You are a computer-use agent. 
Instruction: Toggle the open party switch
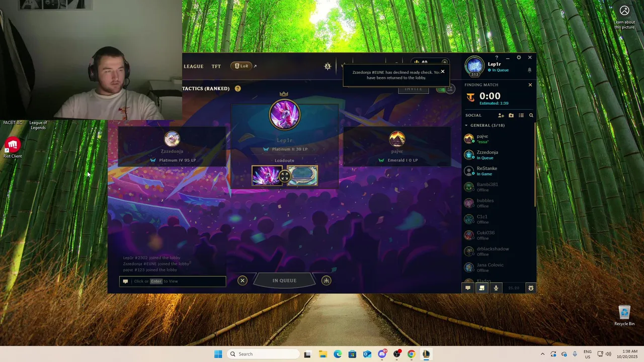445,89
